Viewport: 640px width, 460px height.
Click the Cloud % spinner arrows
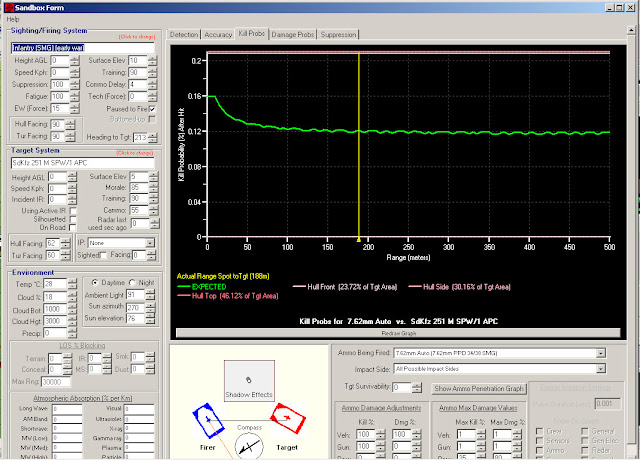point(72,297)
